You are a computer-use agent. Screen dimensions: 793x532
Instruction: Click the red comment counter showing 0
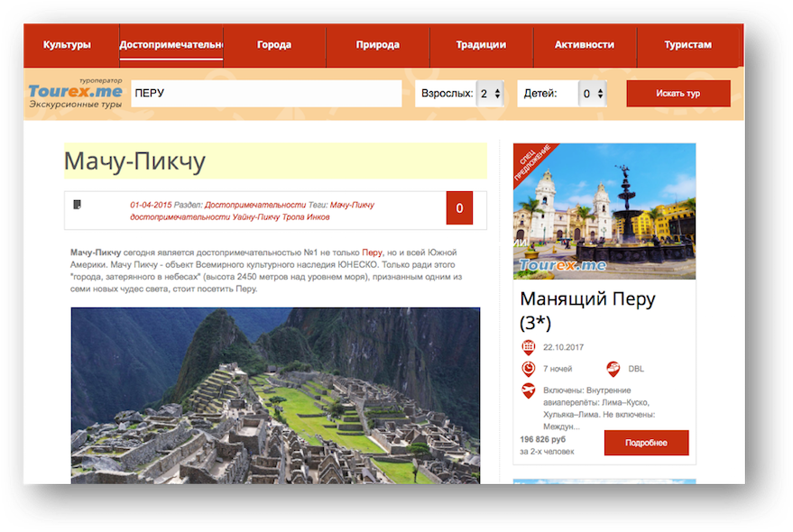pos(459,208)
